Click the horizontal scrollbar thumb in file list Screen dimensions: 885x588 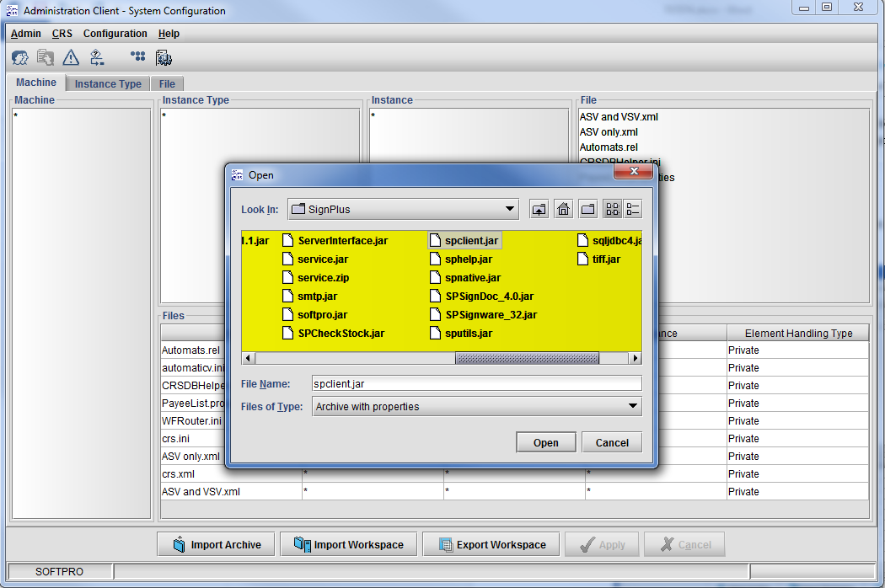pos(527,358)
